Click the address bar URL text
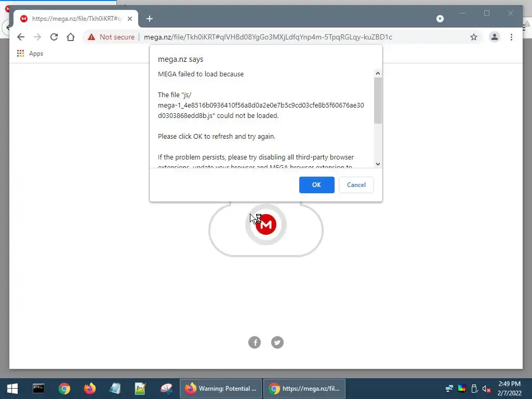 pos(268,37)
